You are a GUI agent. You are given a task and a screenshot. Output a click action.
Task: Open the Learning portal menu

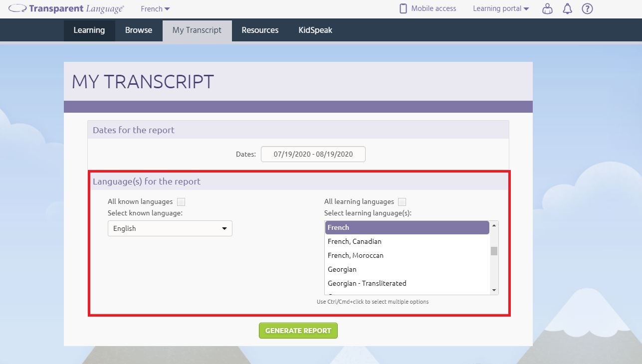pos(500,8)
